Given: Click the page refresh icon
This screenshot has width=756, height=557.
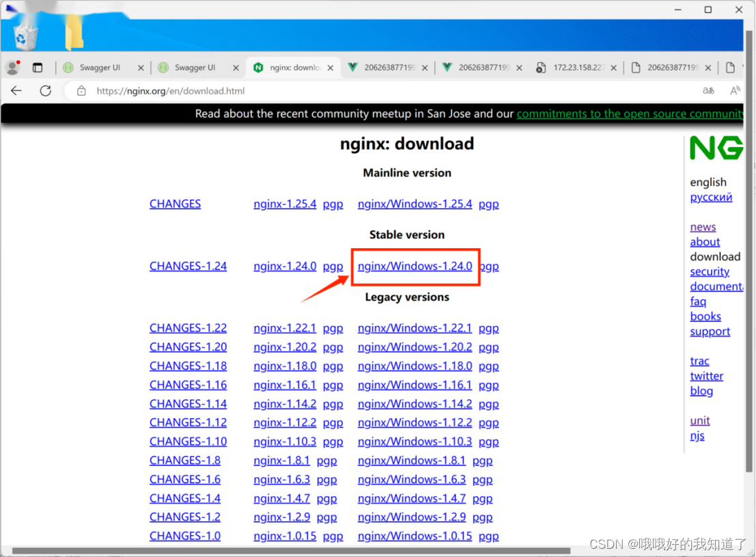Looking at the screenshot, I should tap(46, 91).
